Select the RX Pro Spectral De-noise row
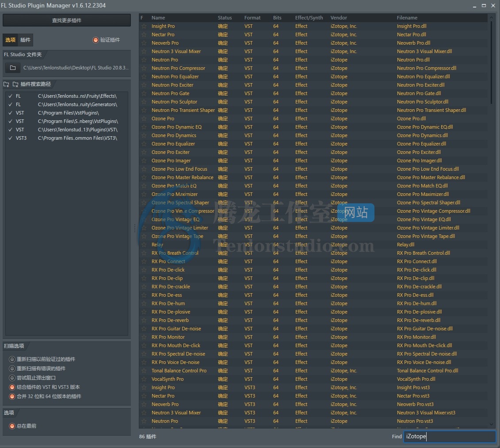Screen dimensions: 500x448 coord(313,354)
